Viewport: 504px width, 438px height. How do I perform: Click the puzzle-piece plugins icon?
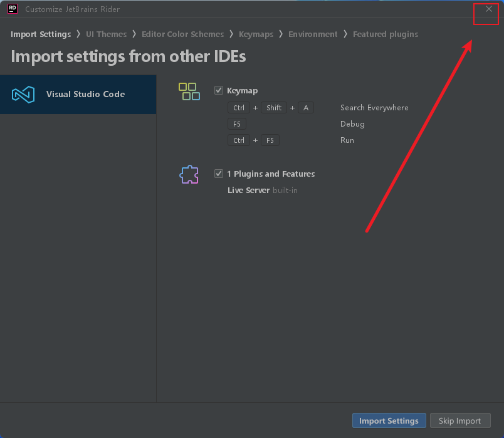pyautogui.click(x=189, y=174)
